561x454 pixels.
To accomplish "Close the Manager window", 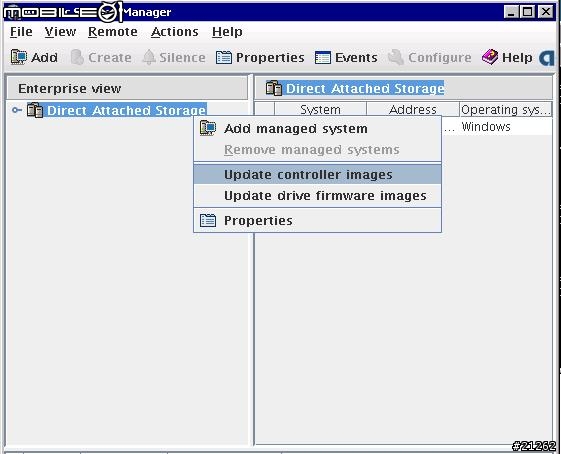I will [x=546, y=12].
